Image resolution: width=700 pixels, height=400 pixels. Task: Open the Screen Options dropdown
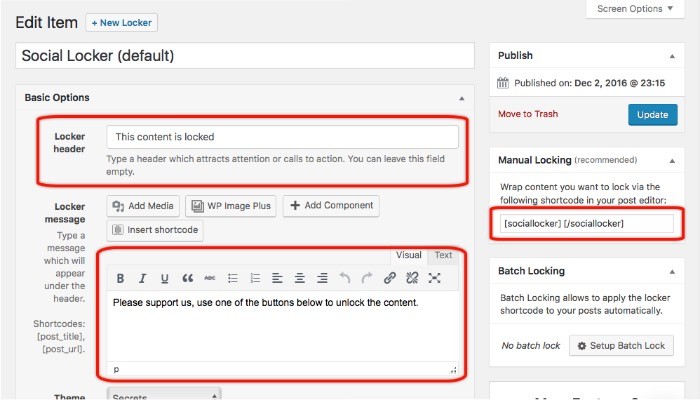tap(636, 9)
